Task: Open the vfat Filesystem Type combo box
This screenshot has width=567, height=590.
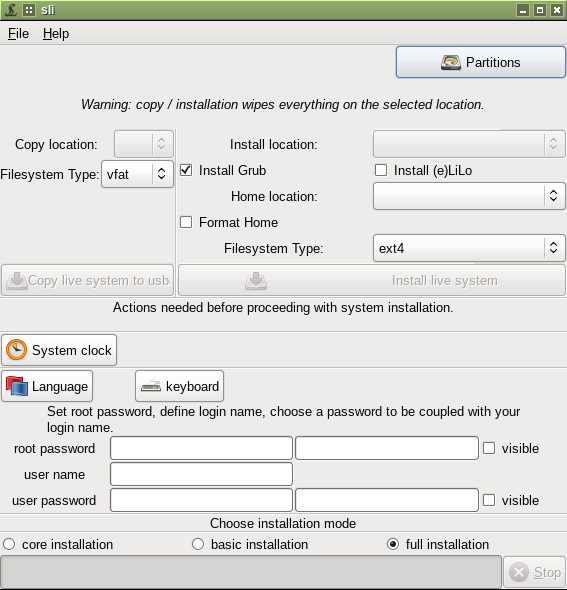Action: tap(137, 174)
